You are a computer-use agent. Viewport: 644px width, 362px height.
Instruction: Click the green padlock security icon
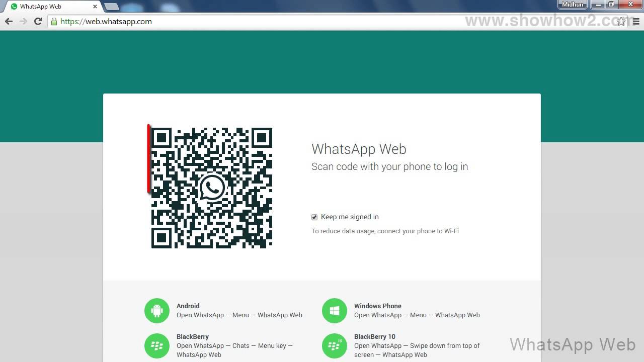[54, 22]
